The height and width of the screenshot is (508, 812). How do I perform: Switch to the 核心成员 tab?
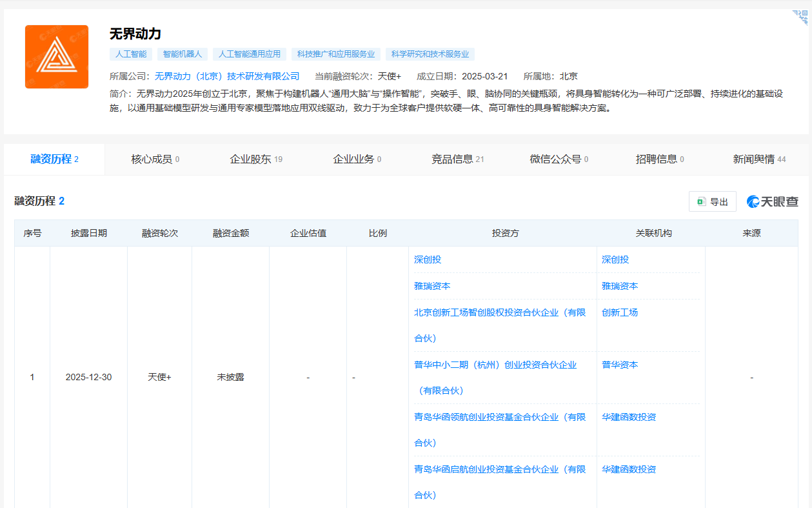(x=155, y=159)
